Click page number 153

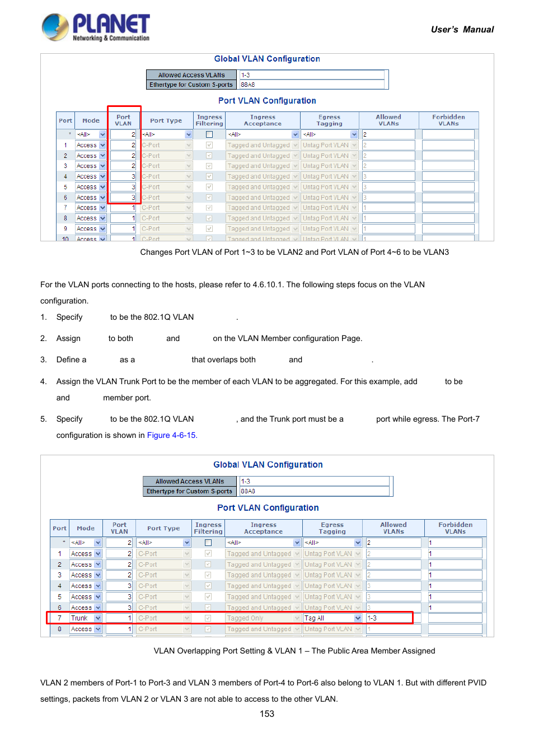pos(267,714)
